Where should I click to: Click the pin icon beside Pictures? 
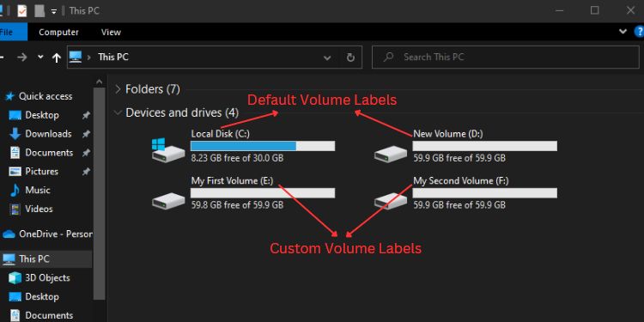86,172
